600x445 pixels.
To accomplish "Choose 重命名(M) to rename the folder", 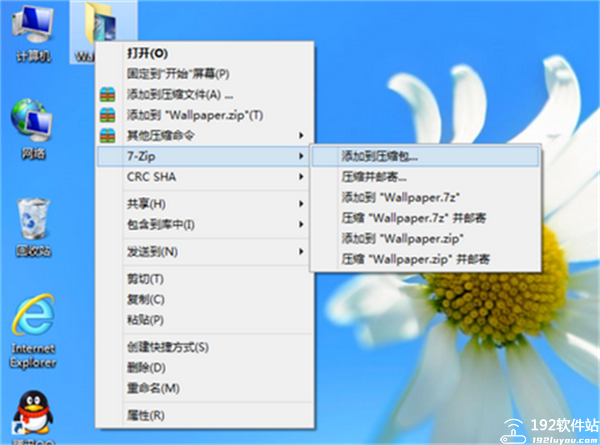I will (x=205, y=388).
